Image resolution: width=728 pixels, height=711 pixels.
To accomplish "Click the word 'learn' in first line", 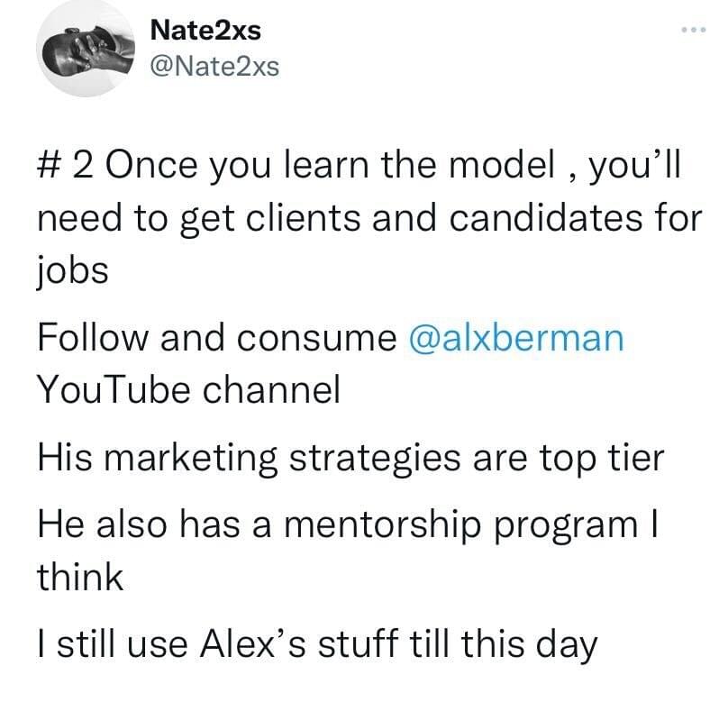I will (x=326, y=165).
